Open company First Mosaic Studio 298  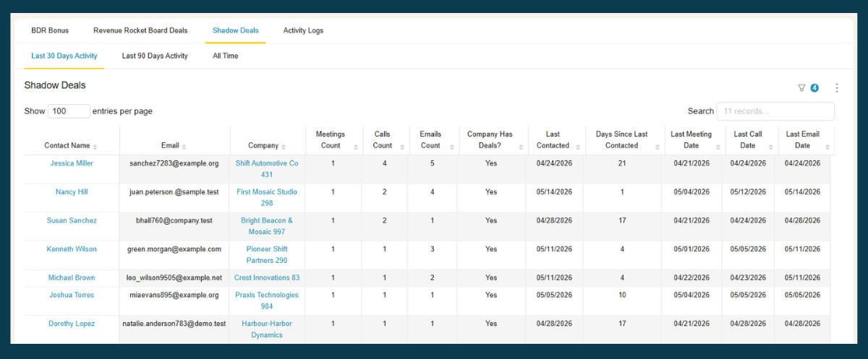pyautogui.click(x=267, y=198)
